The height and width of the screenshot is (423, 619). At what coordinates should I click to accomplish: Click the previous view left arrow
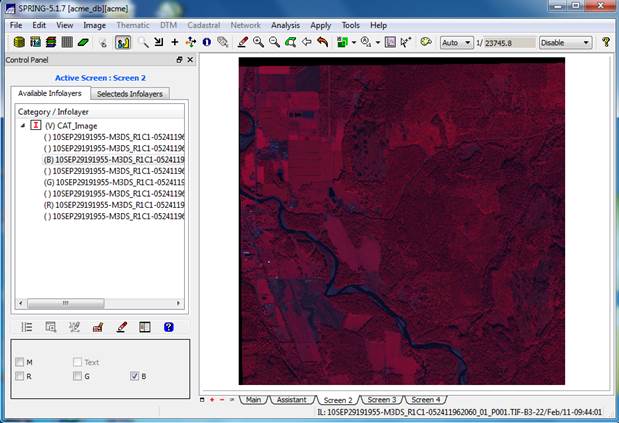pyautogui.click(x=307, y=42)
